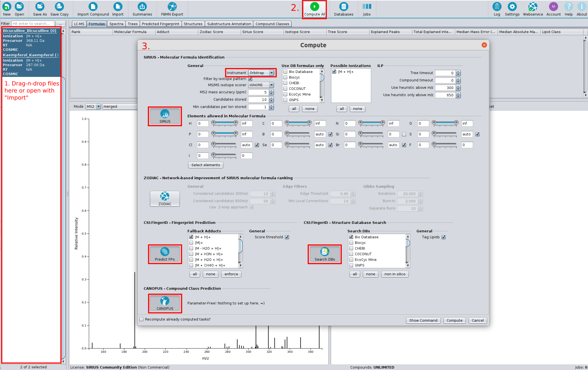
Task: Open the Databases toolbar icon
Action: point(343,7)
